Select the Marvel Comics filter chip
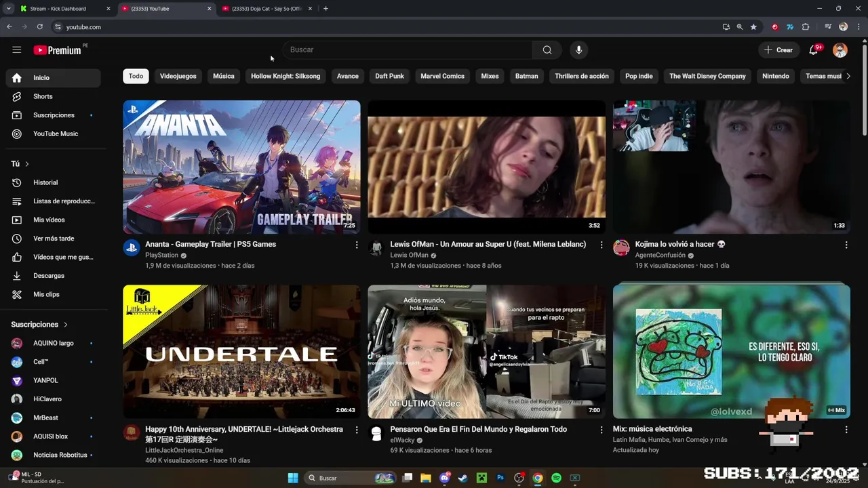 [x=442, y=76]
